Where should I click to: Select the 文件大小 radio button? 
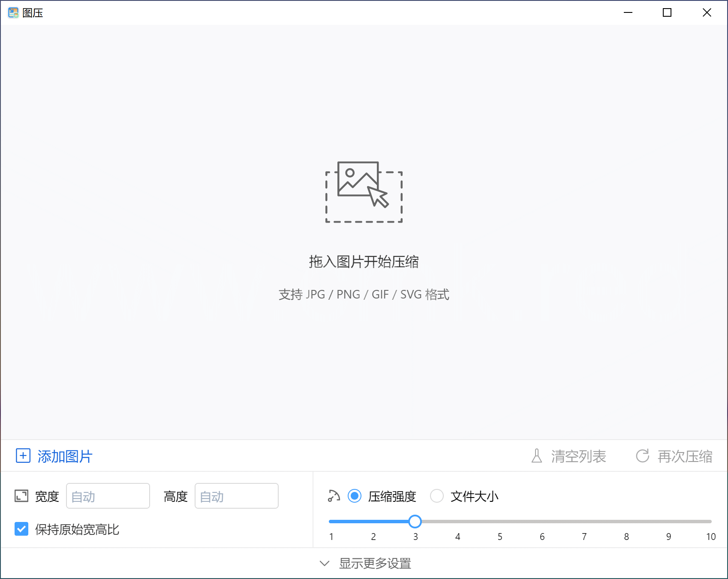point(437,496)
